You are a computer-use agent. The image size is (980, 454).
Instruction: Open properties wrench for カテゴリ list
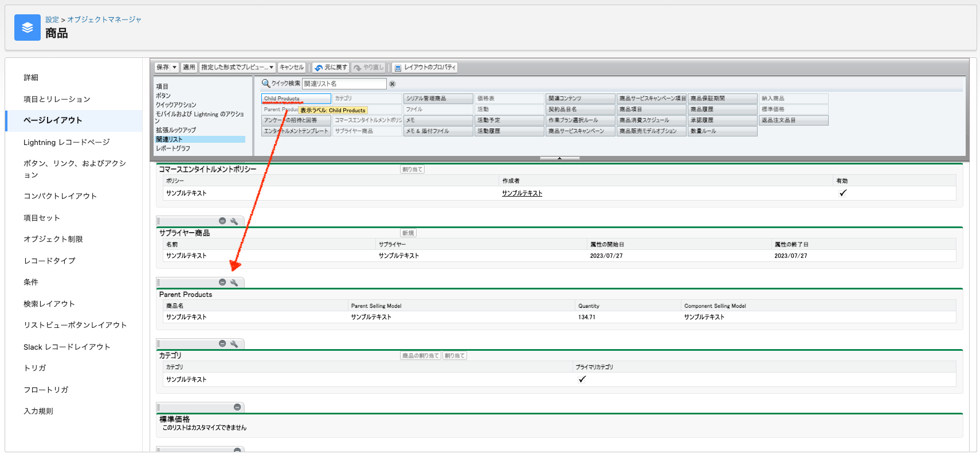234,344
